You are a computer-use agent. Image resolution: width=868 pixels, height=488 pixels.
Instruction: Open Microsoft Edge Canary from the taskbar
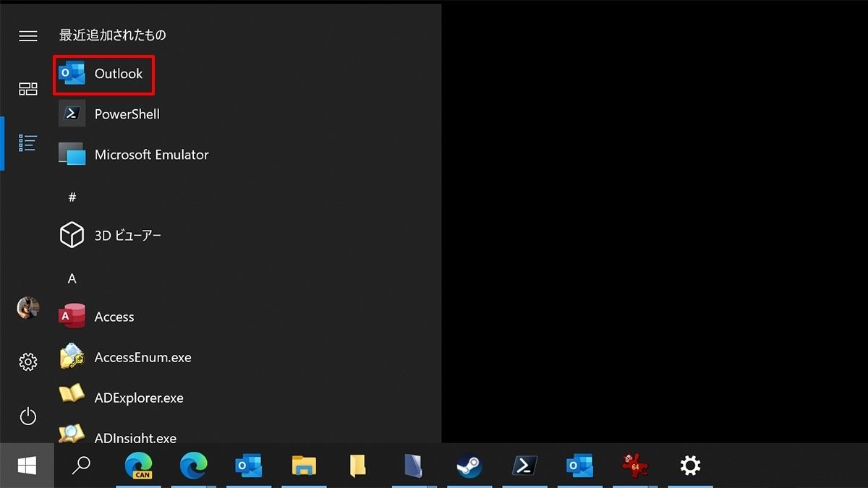(138, 466)
